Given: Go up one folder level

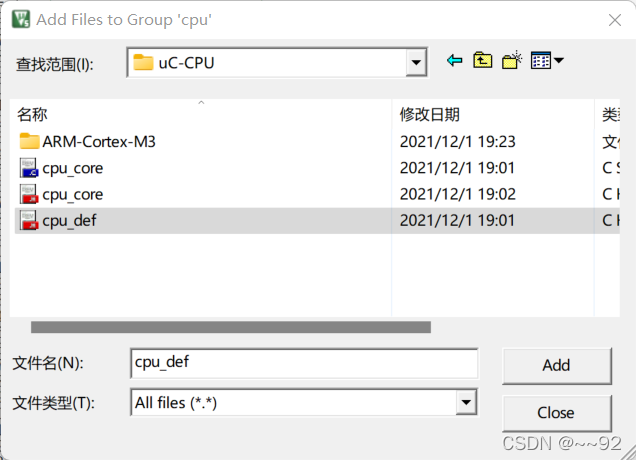Looking at the screenshot, I should tap(482, 61).
